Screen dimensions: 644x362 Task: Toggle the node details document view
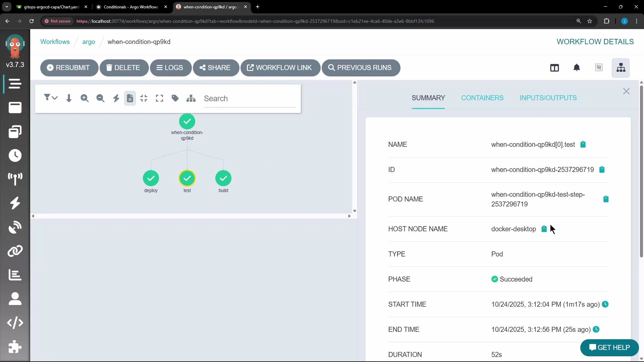[130, 98]
